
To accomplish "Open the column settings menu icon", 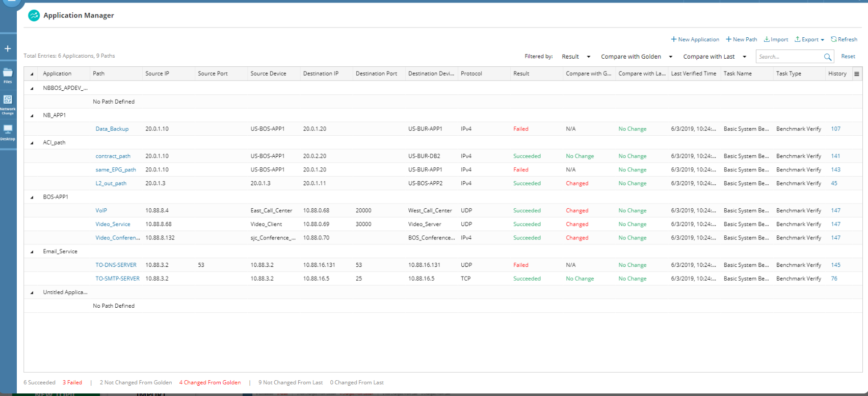I will (857, 74).
